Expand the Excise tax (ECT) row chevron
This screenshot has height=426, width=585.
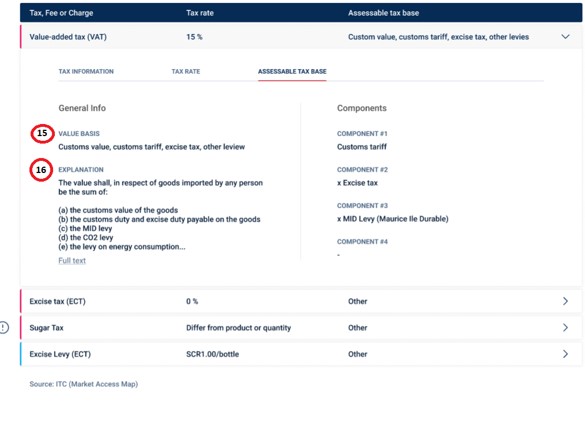coord(565,301)
